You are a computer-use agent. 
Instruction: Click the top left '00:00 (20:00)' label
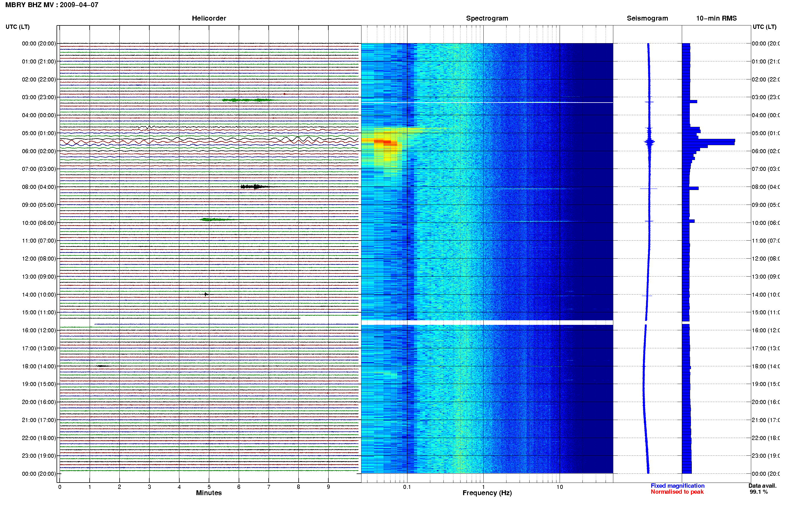pyautogui.click(x=39, y=43)
